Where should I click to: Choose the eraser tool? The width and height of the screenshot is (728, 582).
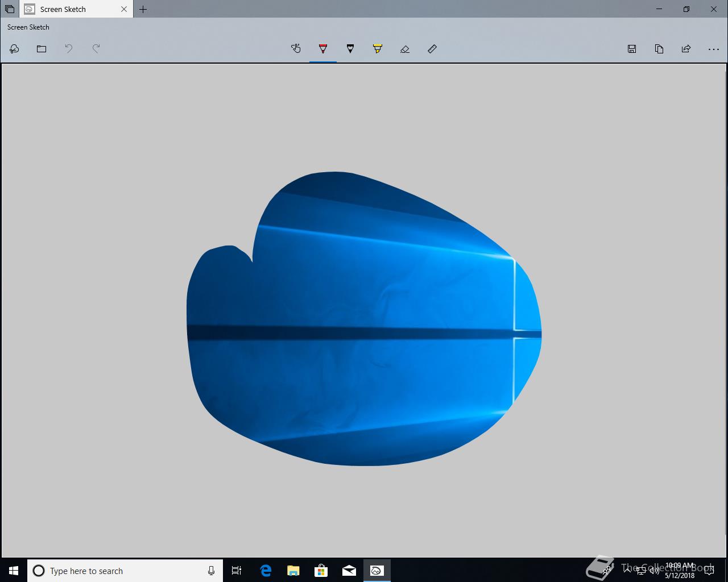coord(405,49)
